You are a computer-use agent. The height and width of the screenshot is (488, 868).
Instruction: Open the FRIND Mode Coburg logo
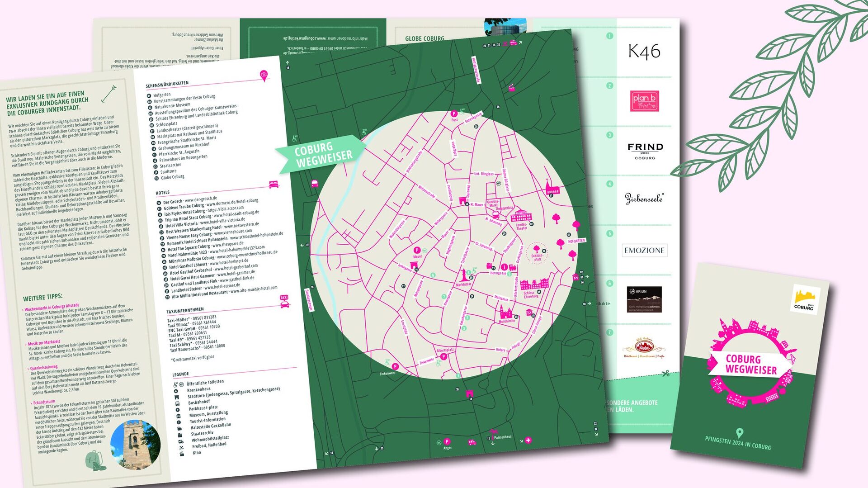[x=645, y=151]
